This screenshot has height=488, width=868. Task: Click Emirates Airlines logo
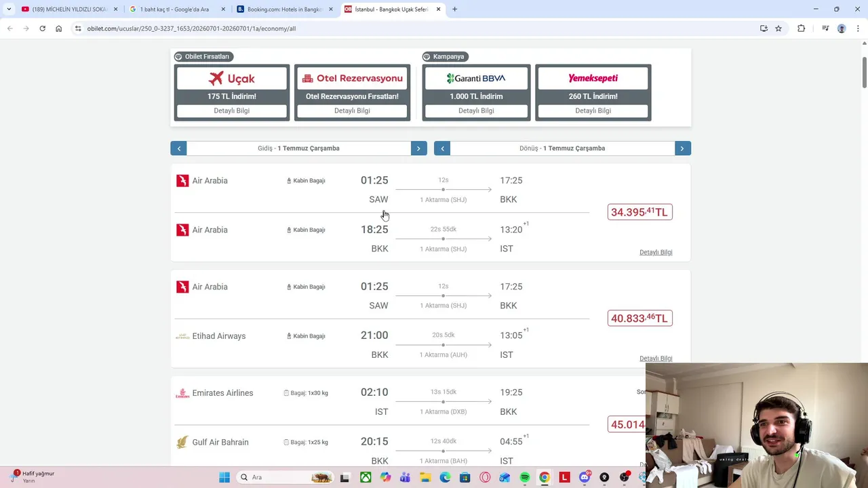tap(182, 393)
